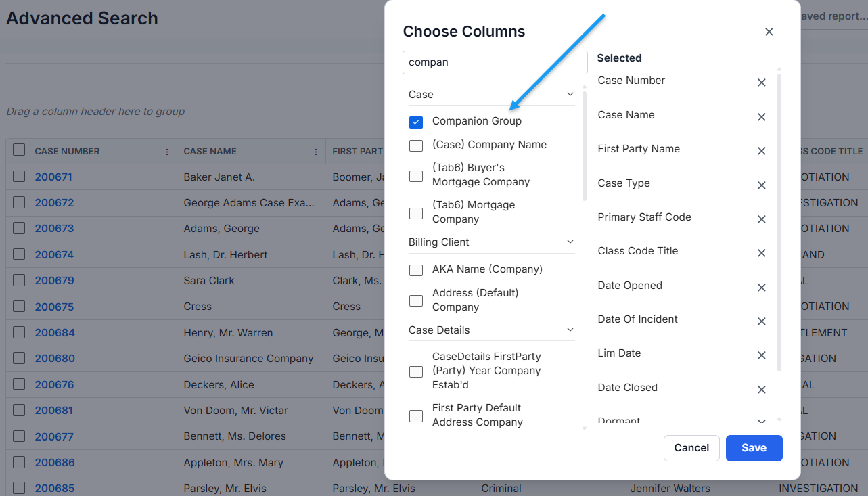
Task: Click 'Date Of Incident' in Selected list
Action: 637,319
